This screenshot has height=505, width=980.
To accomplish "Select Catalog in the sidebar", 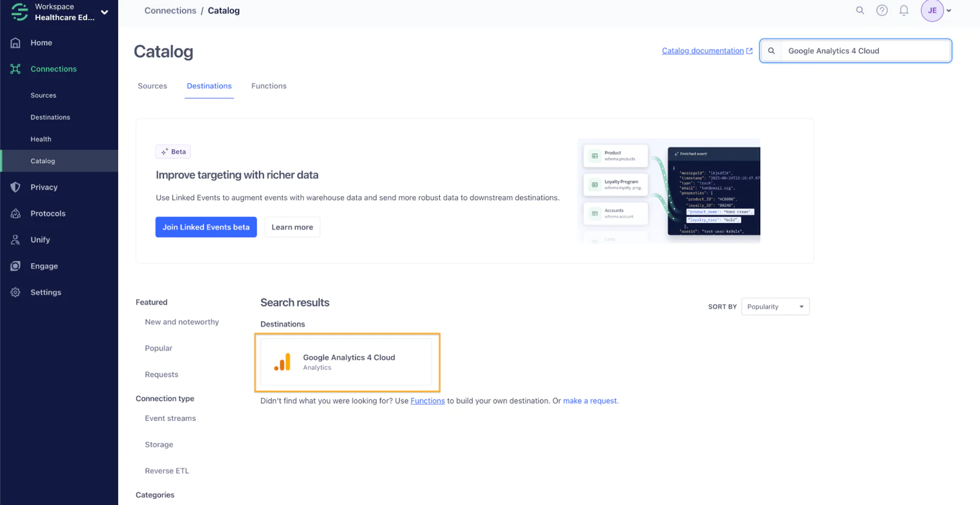I will pos(59,161).
